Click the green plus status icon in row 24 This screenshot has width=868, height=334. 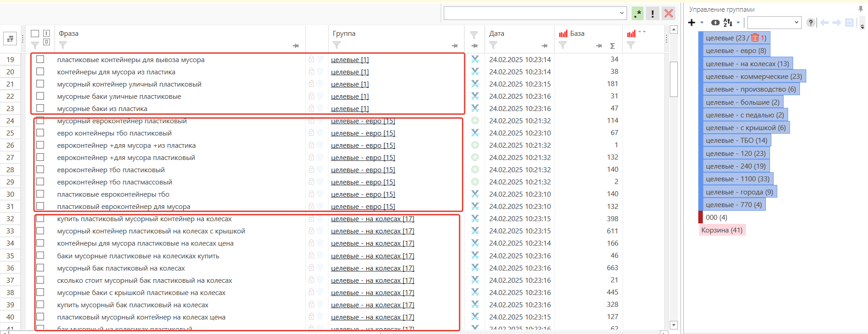[x=475, y=121]
